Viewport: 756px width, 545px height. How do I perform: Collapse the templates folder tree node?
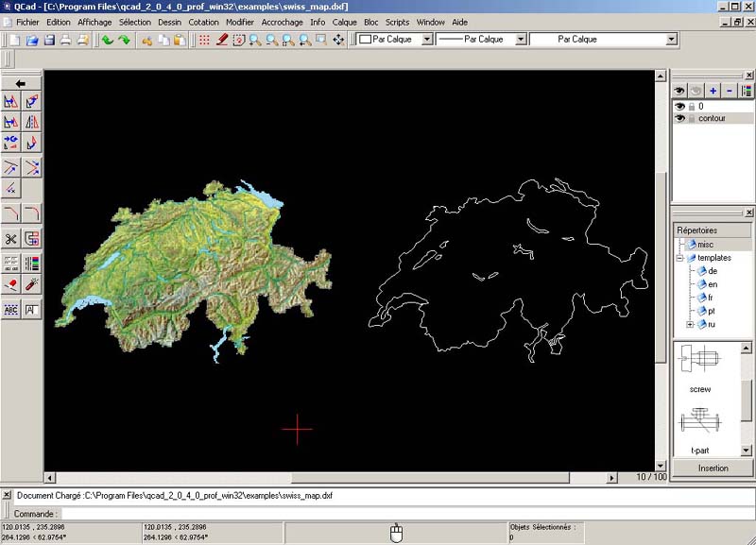[x=679, y=258]
